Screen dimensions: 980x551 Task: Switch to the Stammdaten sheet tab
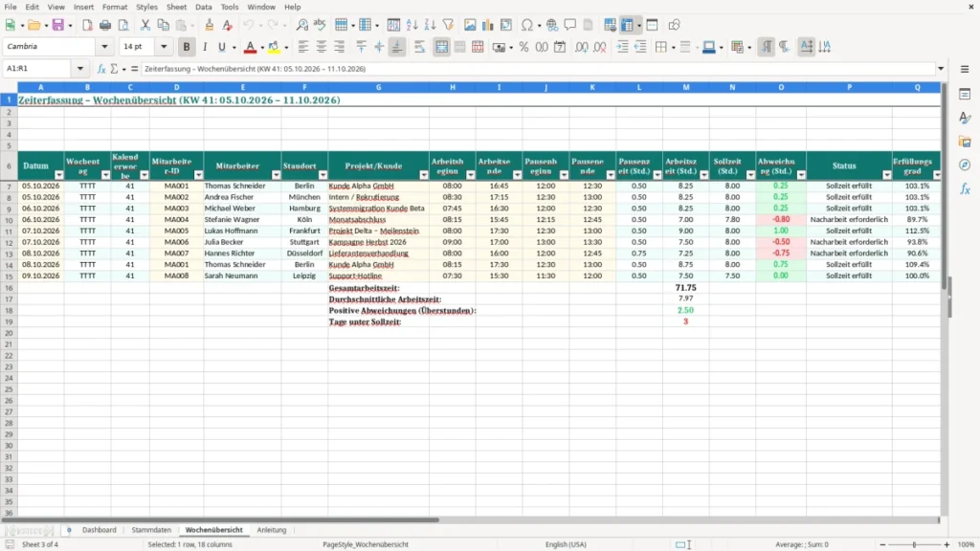(151, 530)
